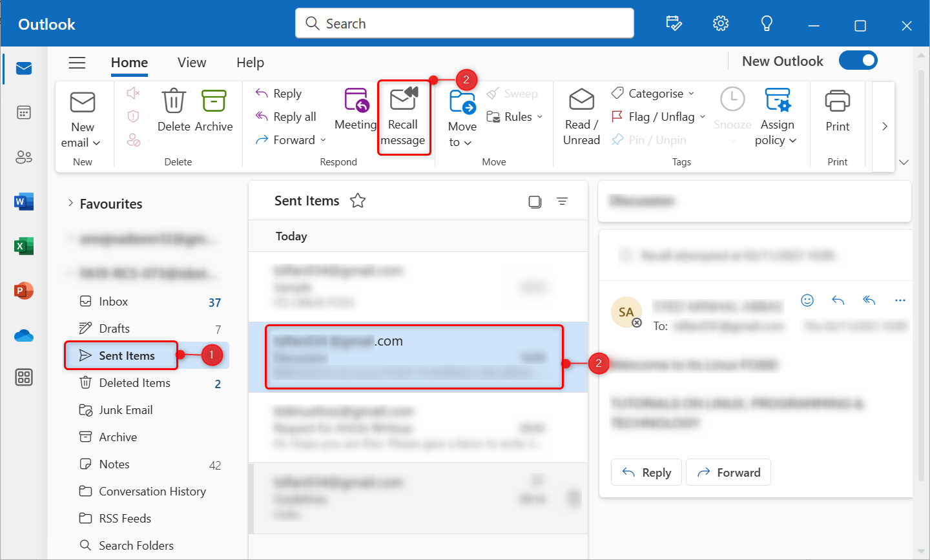This screenshot has height=560, width=930.
Task: Click in the Search box
Action: pos(464,23)
